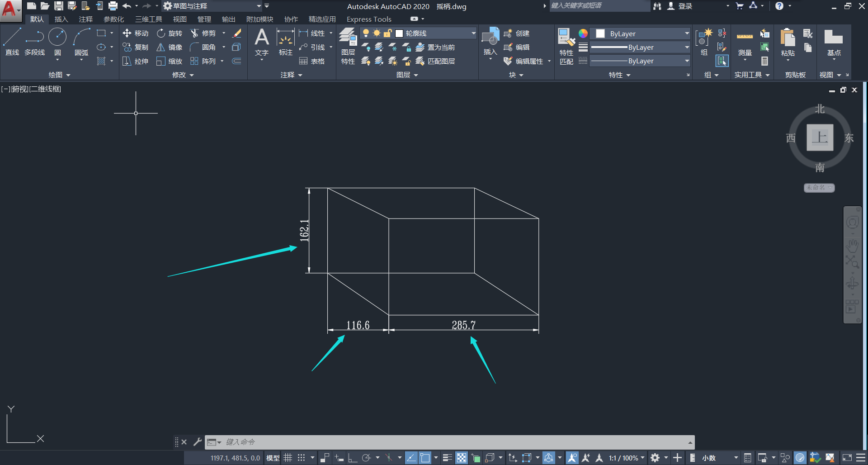
Task: Open the 管理 ribbon tab
Action: coord(204,19)
